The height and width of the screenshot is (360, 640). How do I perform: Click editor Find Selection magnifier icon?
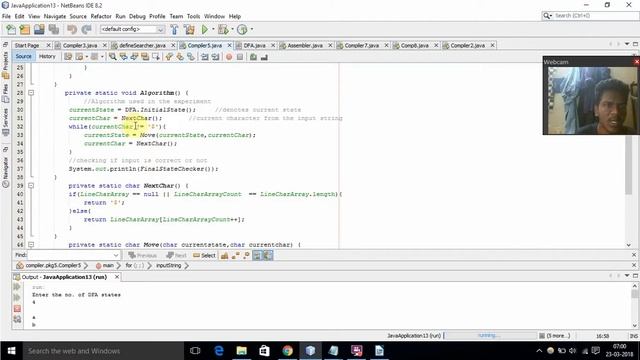coord(112,57)
